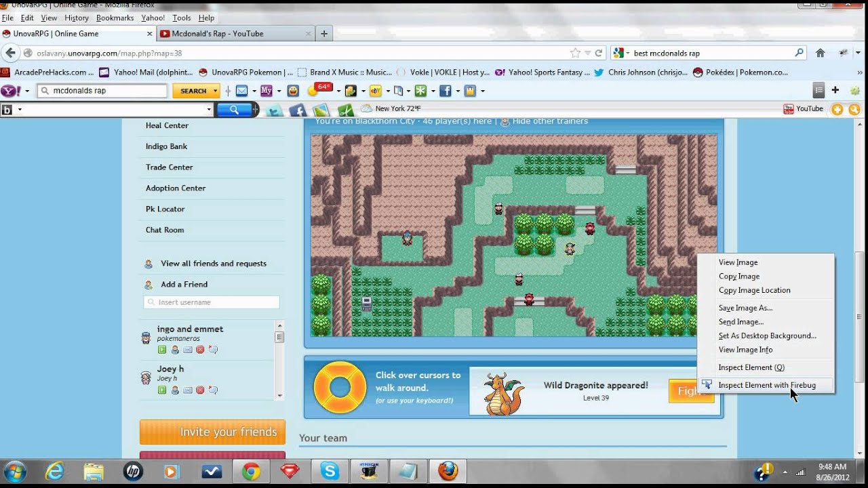The image size is (868, 488).
Task: Select View Image Info in context menu
Action: tap(745, 350)
